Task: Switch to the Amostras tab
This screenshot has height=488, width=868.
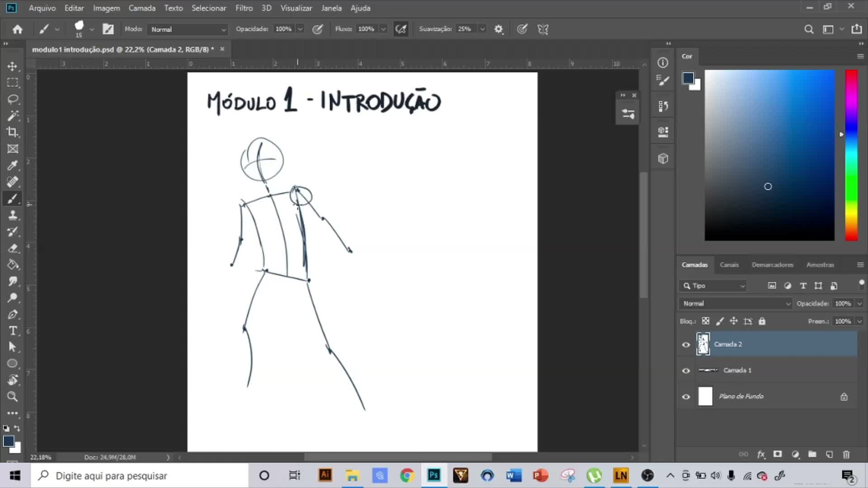Action: click(820, 265)
